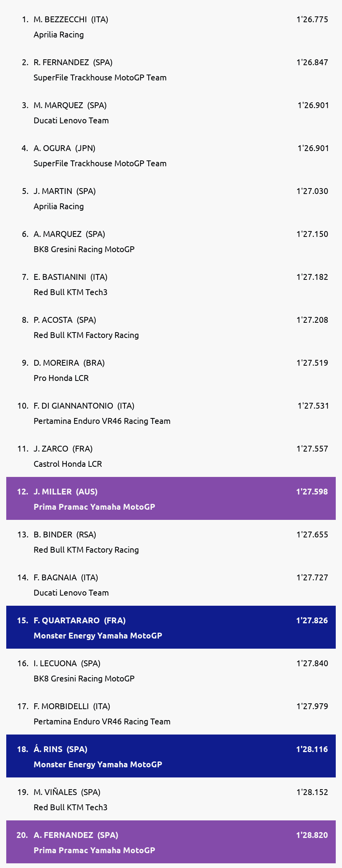This screenshot has width=342, height=868.
Task: Click M. Marquez lap time 1'26.901
Action: click(313, 105)
